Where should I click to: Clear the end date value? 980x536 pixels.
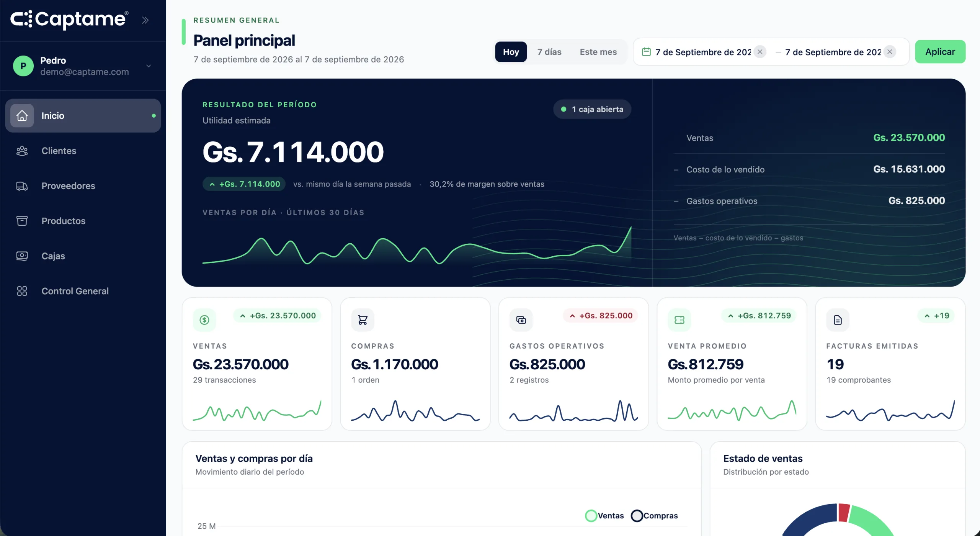pos(890,52)
